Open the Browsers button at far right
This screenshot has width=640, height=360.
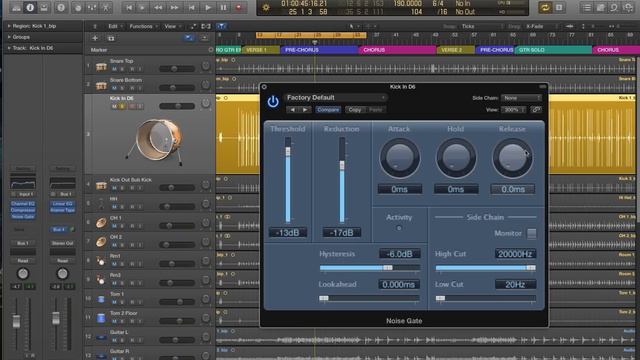[x=628, y=7]
